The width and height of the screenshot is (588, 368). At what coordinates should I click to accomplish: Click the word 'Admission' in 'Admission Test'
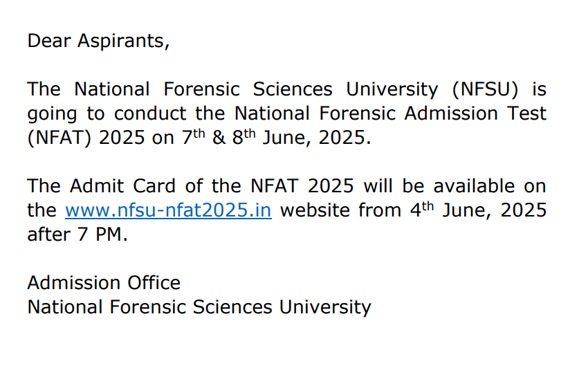[x=451, y=113]
